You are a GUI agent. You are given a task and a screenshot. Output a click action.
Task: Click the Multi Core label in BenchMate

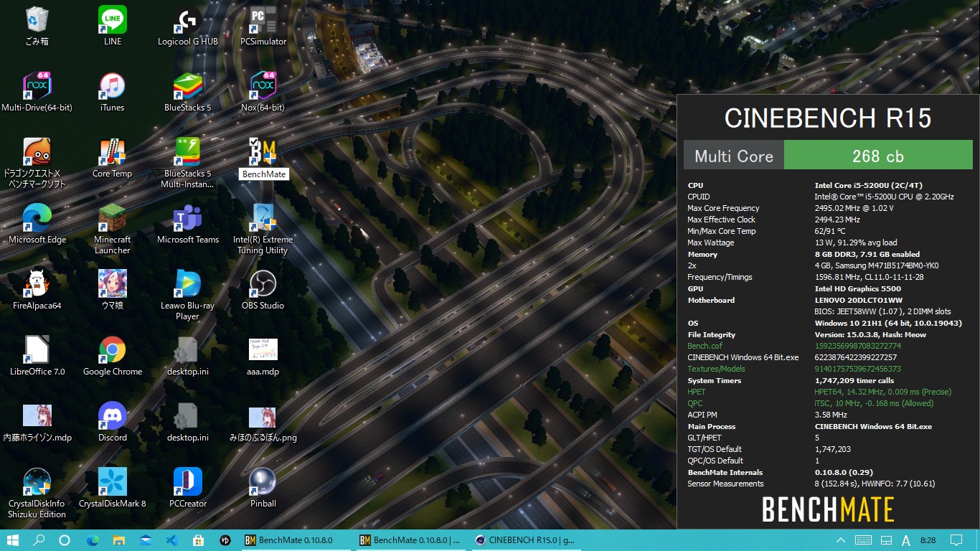734,156
